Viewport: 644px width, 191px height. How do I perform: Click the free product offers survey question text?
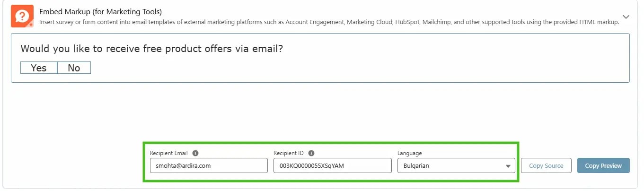pyautogui.click(x=152, y=49)
